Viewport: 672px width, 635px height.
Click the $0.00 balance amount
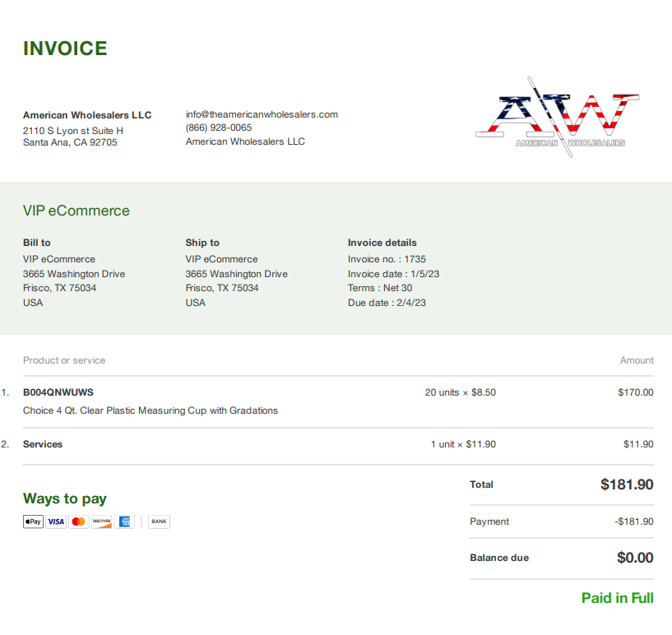[635, 558]
